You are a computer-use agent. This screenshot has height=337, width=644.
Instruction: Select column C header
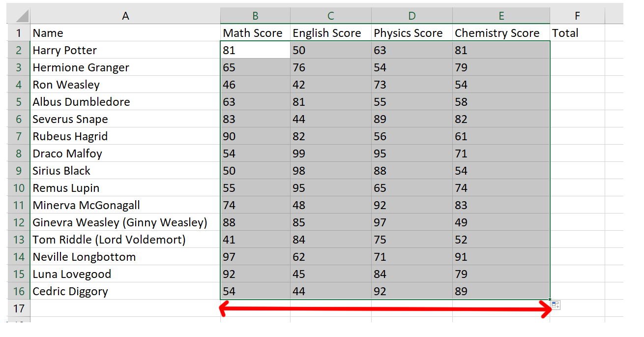[331, 16]
